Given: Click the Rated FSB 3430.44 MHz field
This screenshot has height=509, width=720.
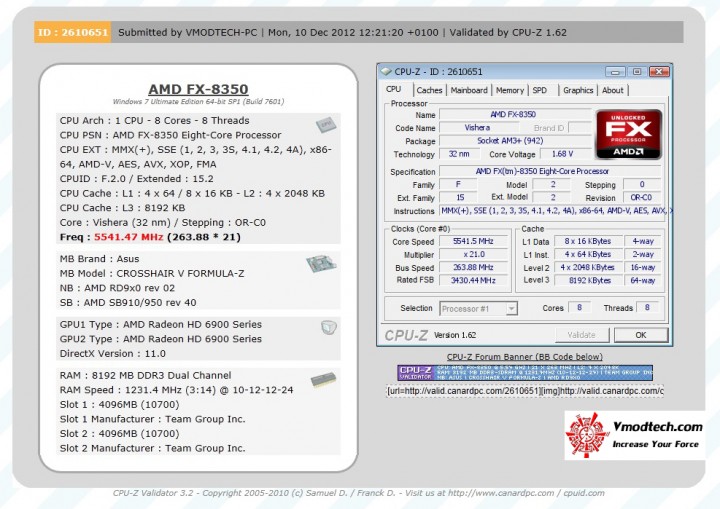Looking at the screenshot, I should pos(473,280).
